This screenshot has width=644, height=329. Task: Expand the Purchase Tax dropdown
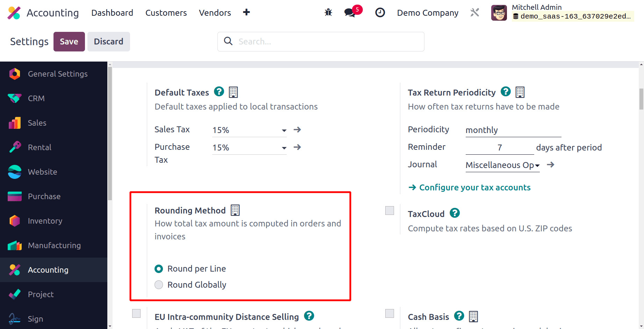pos(284,148)
